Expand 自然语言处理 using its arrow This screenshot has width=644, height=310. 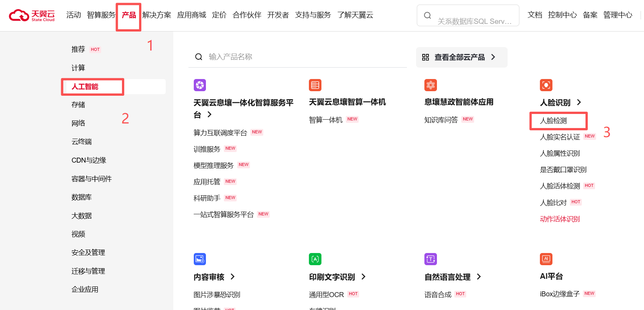[x=479, y=277]
